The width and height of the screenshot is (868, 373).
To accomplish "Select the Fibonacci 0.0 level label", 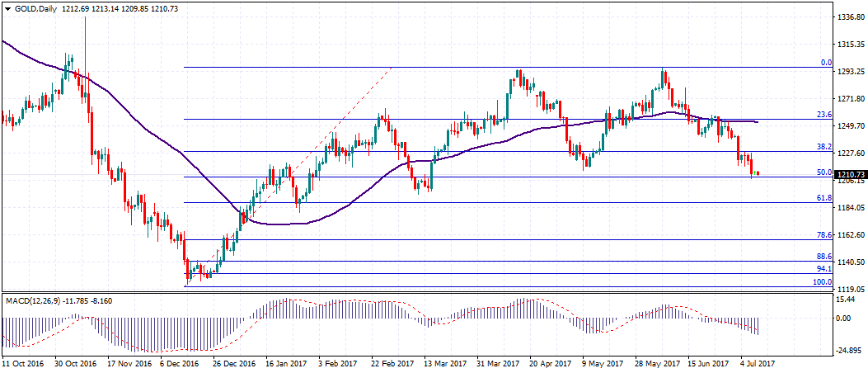I will [825, 62].
